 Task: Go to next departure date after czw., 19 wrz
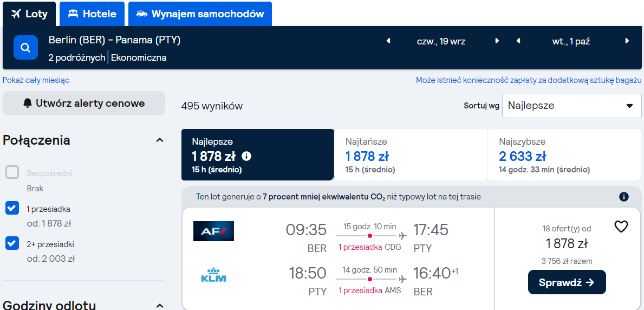pos(497,41)
